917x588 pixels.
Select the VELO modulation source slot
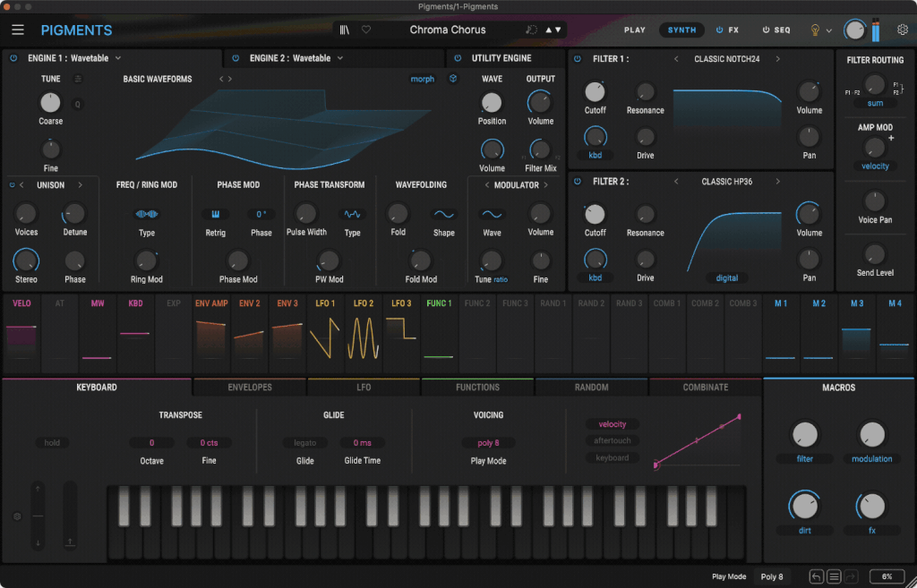click(x=21, y=334)
